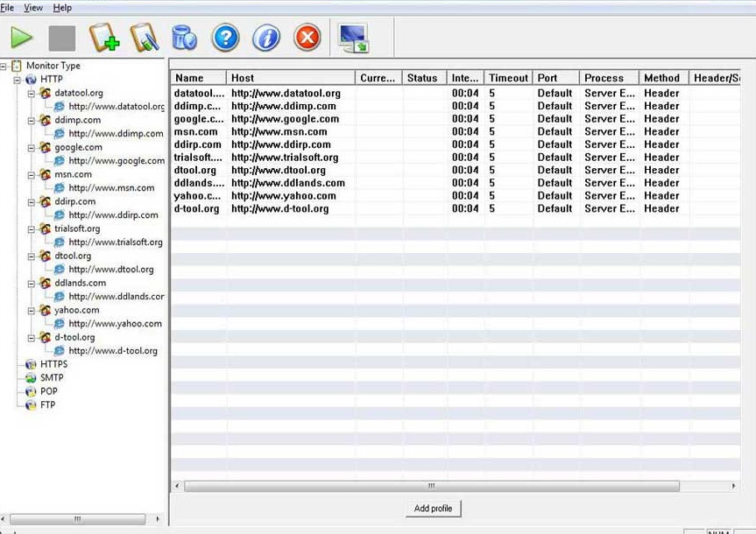Open help with the blue question mark icon
The height and width of the screenshot is (534, 756).
tap(225, 38)
